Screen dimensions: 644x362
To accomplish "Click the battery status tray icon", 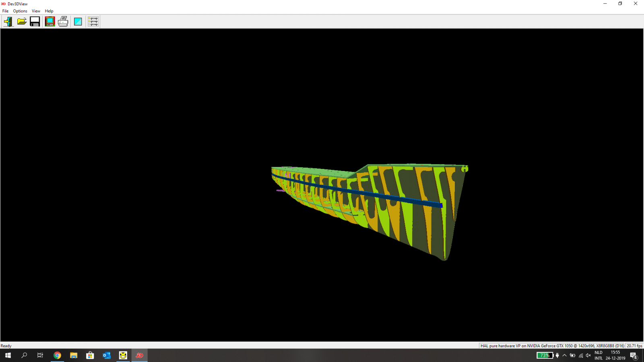I will (572, 355).
